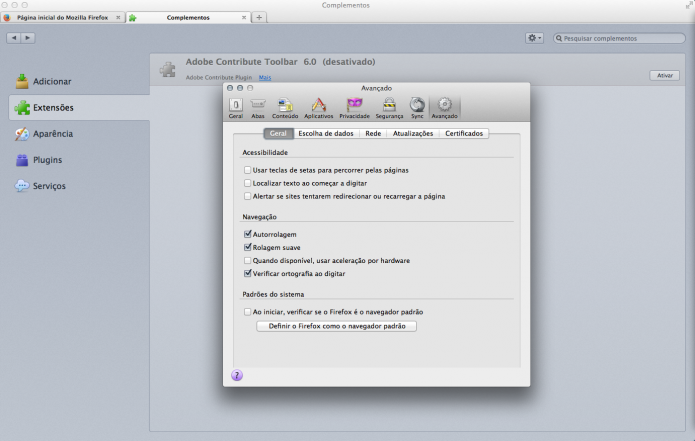Open the Geral preferences pane icon
Image resolution: width=695 pixels, height=441 pixels.
tap(235, 108)
